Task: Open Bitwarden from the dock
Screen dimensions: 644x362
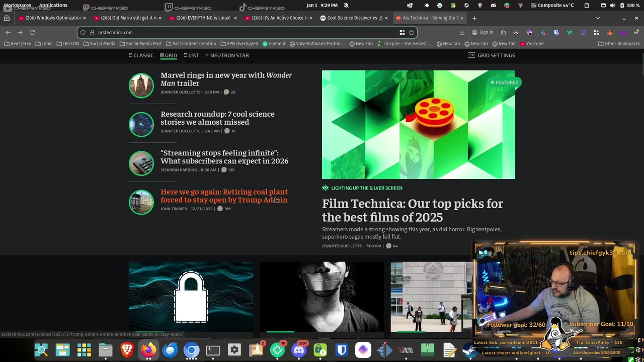Action: coord(342,350)
